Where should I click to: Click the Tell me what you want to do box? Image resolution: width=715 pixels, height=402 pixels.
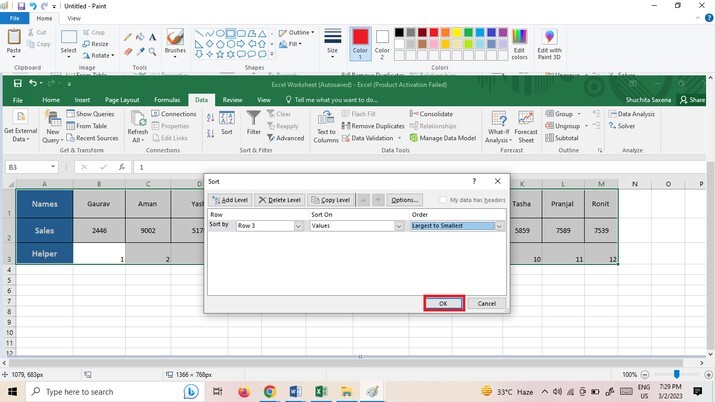(x=332, y=100)
